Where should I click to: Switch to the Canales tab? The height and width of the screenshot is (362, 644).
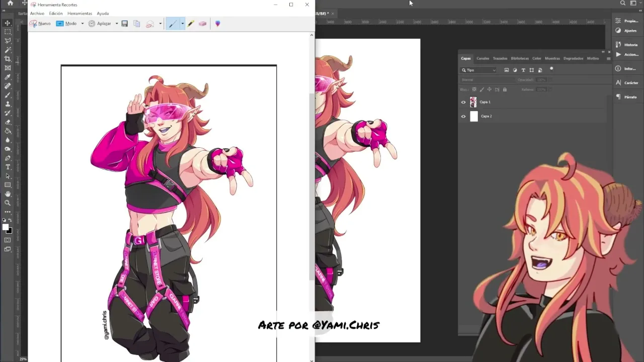482,58
